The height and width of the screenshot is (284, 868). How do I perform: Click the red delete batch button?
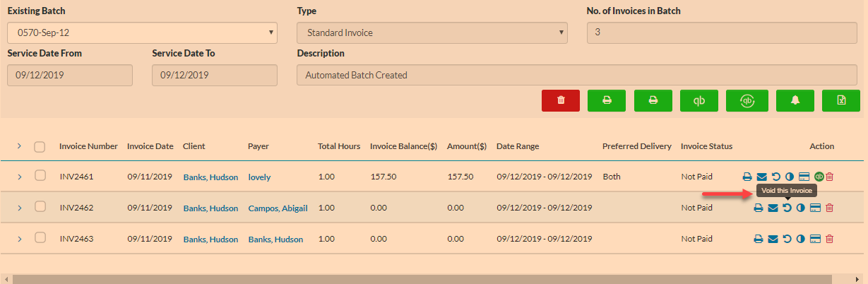pos(561,100)
